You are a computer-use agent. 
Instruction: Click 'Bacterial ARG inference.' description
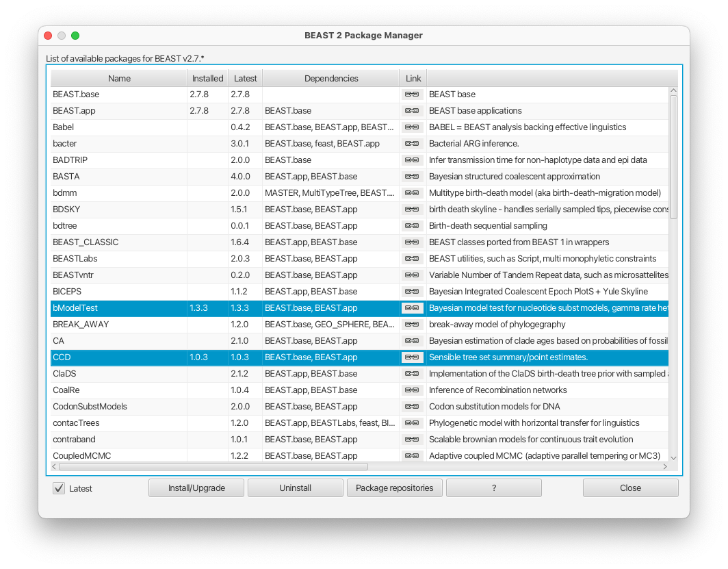point(474,144)
